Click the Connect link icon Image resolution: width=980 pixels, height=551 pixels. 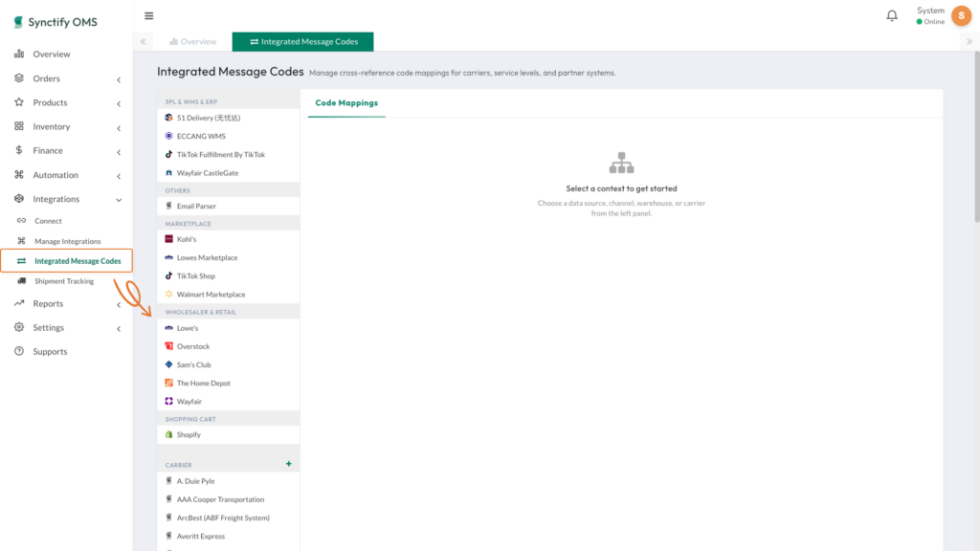pyautogui.click(x=21, y=221)
